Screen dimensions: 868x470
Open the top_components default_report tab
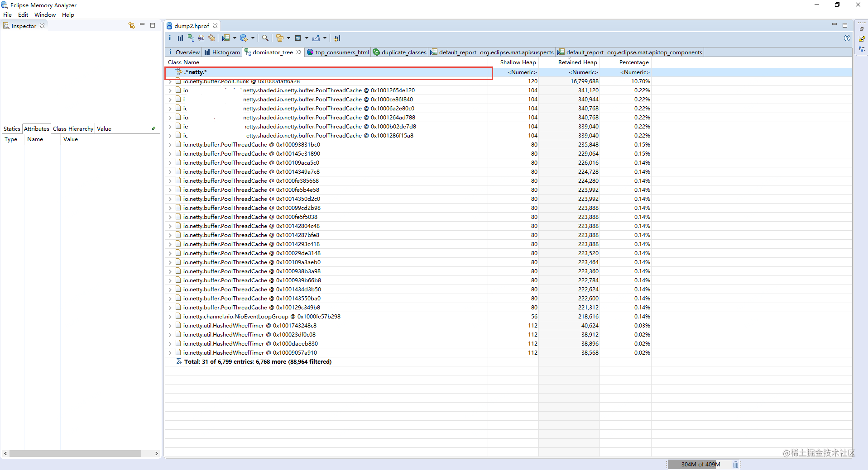630,52
